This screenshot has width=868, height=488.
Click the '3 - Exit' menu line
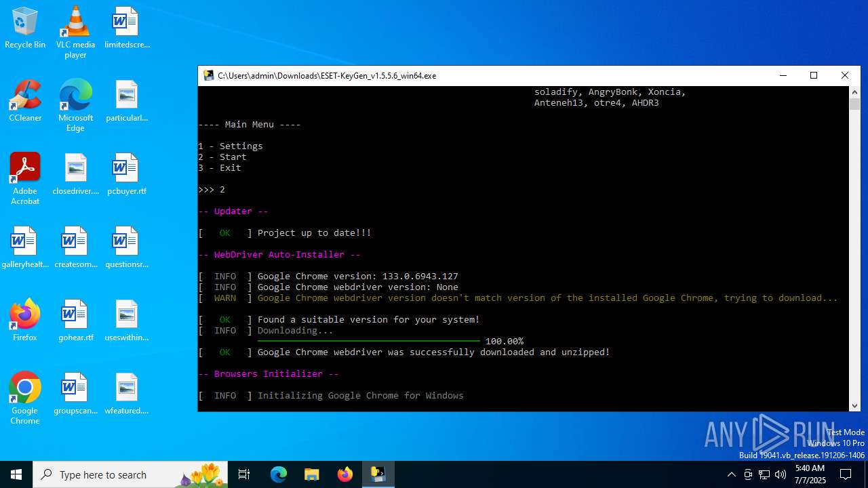coord(220,168)
